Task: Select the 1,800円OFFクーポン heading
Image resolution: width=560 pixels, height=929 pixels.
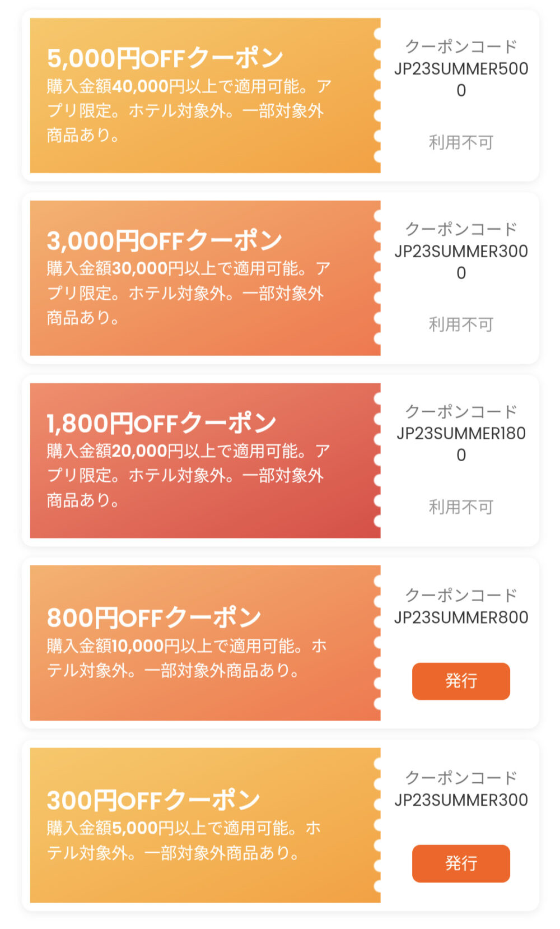Action: coord(161,423)
